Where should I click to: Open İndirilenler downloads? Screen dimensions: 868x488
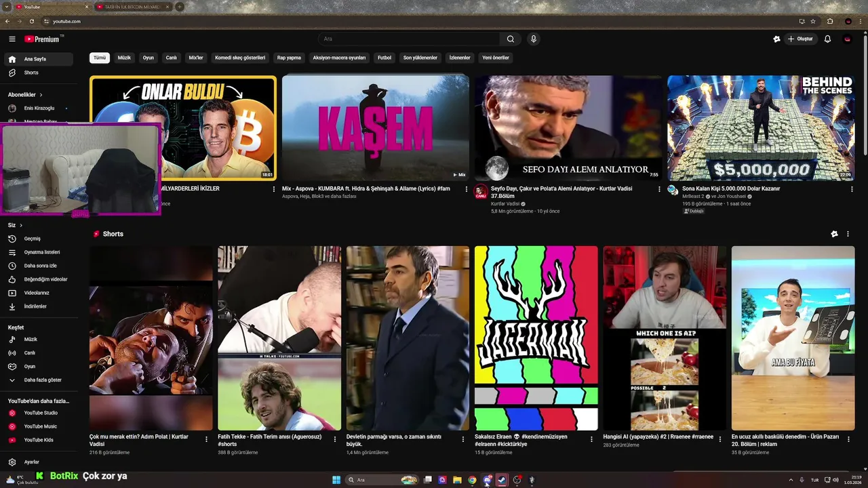click(38, 306)
